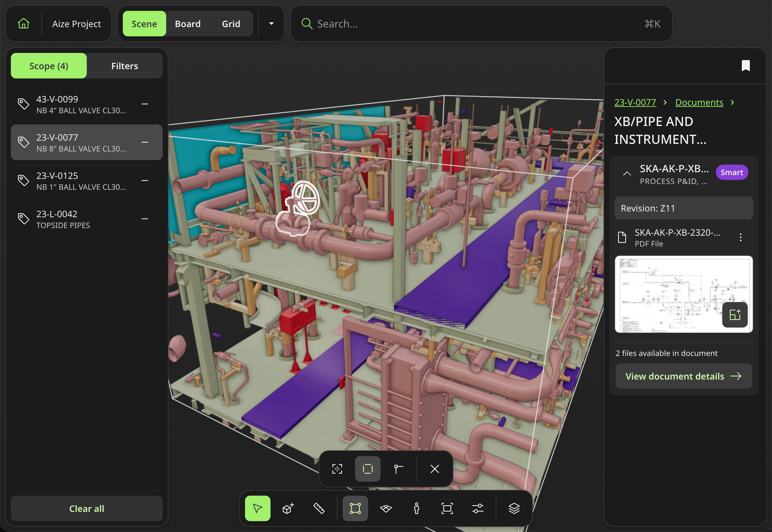Follow the 23-V-0077 breadcrumb link
Screen dimensions: 772x532
pos(635,102)
